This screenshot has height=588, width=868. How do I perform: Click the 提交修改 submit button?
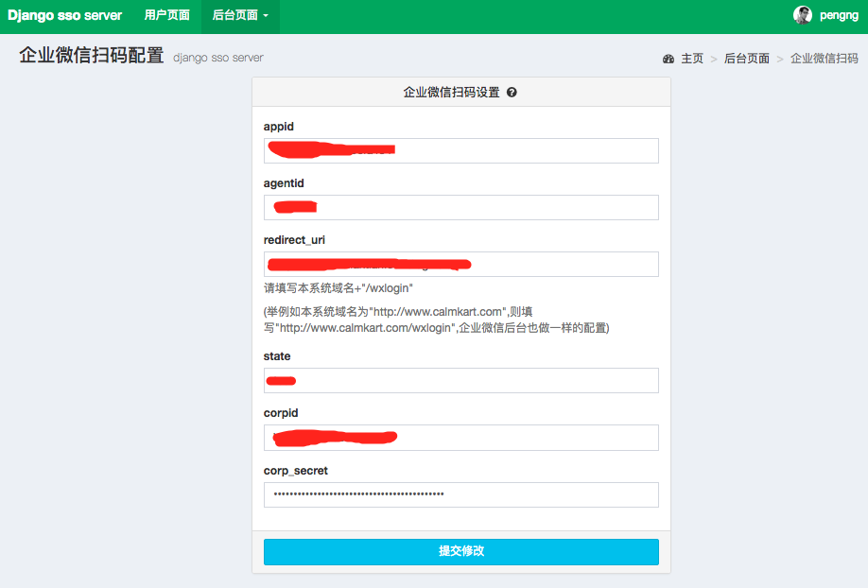[460, 552]
